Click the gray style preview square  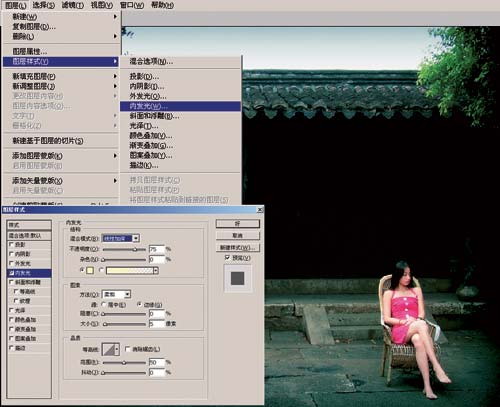[x=238, y=278]
